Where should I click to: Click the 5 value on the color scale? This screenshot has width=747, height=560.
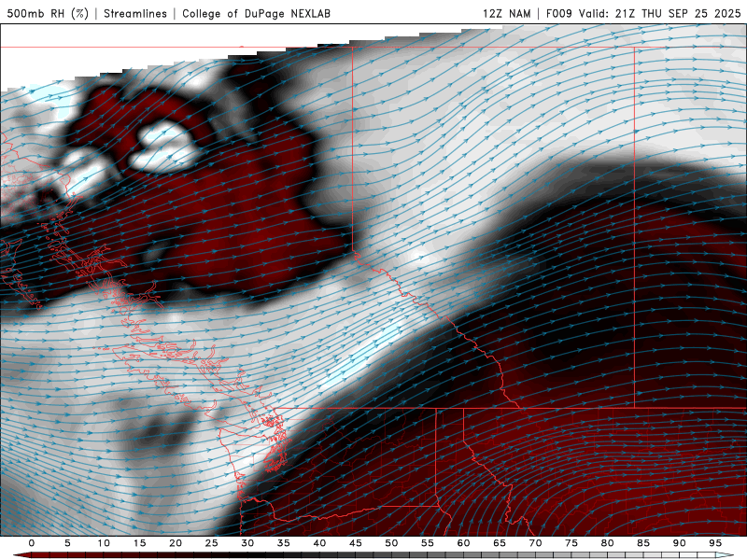click(x=67, y=543)
